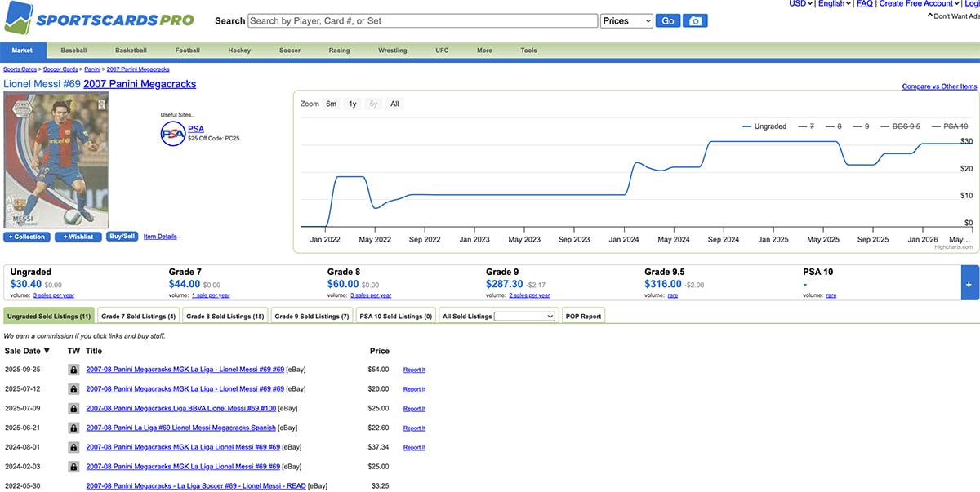The width and height of the screenshot is (980, 492).
Task: Sort by Sale Date column header
Action: [27, 351]
